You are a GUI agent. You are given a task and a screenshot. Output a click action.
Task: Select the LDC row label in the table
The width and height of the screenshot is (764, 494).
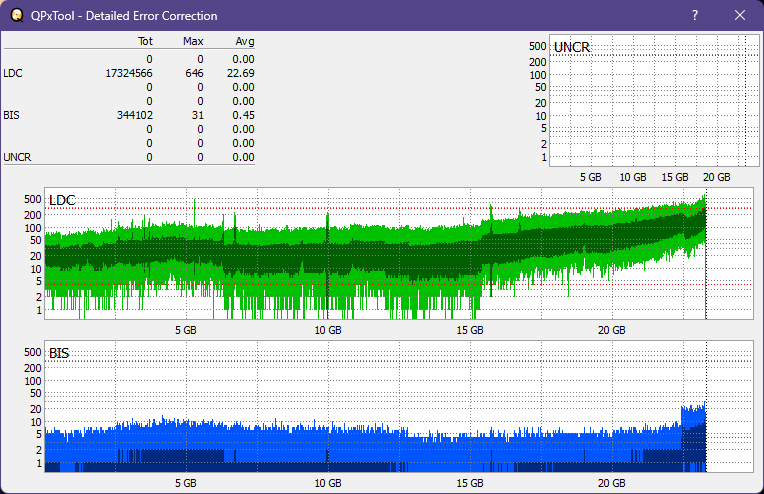click(13, 73)
